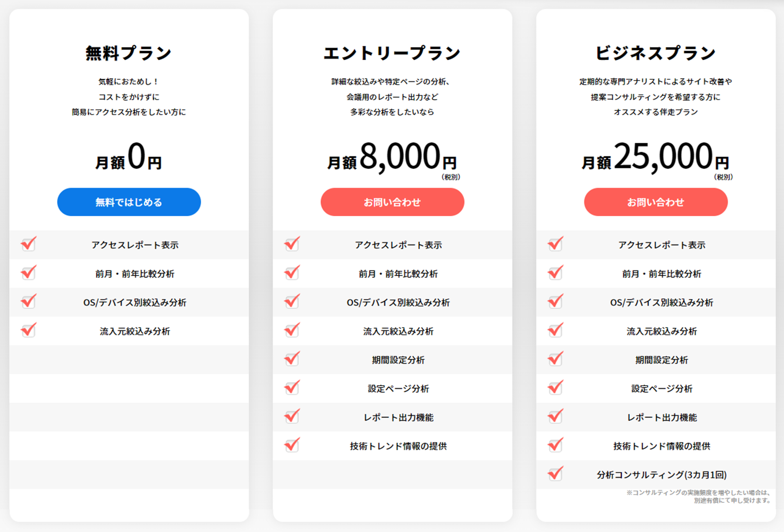Click checkmark beside OS/デバイス別絞込み分析 in ビジネスプラン
The image size is (784, 532).
[x=555, y=301]
